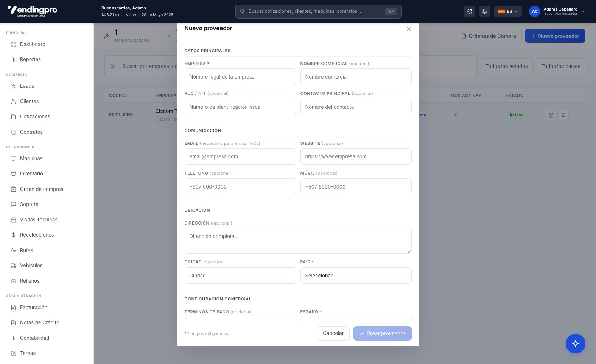
Task: Click the Empresa legal name field
Action: point(240,77)
